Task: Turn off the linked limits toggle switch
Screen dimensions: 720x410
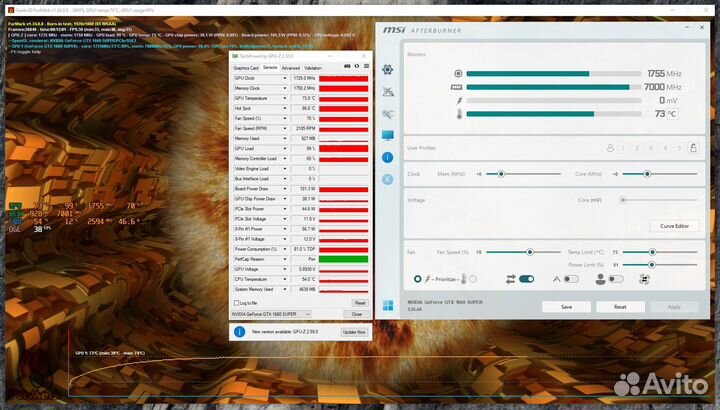Action: click(x=526, y=279)
